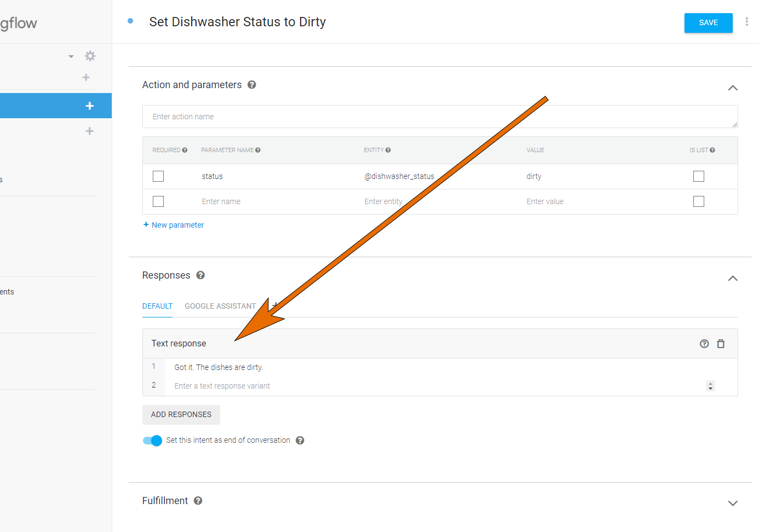Click New parameter link
This screenshot has width=759, height=532.
pos(174,225)
